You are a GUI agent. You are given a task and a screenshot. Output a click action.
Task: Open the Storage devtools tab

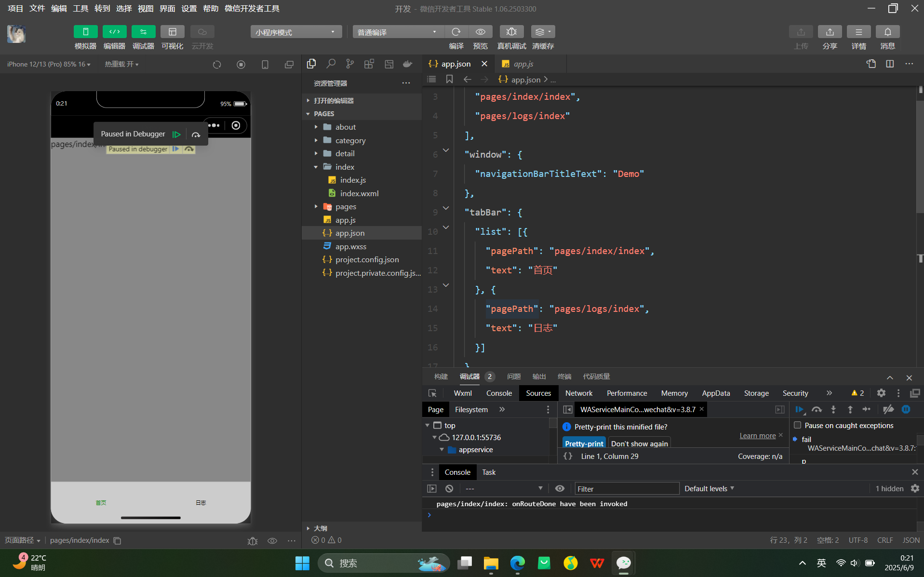756,393
